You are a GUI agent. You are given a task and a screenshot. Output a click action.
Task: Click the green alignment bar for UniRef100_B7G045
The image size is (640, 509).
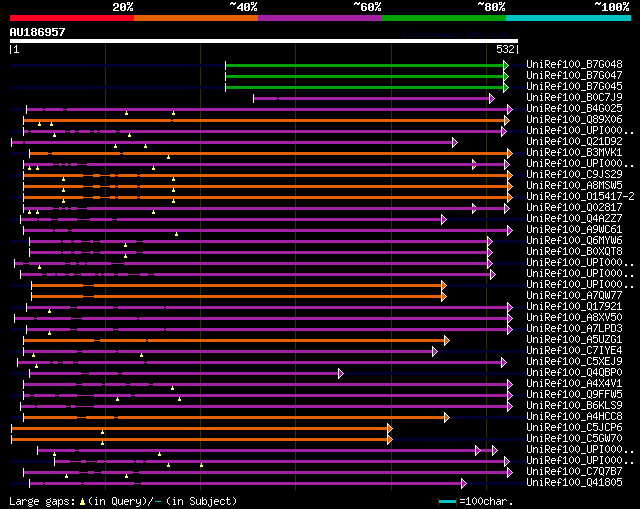[364, 87]
